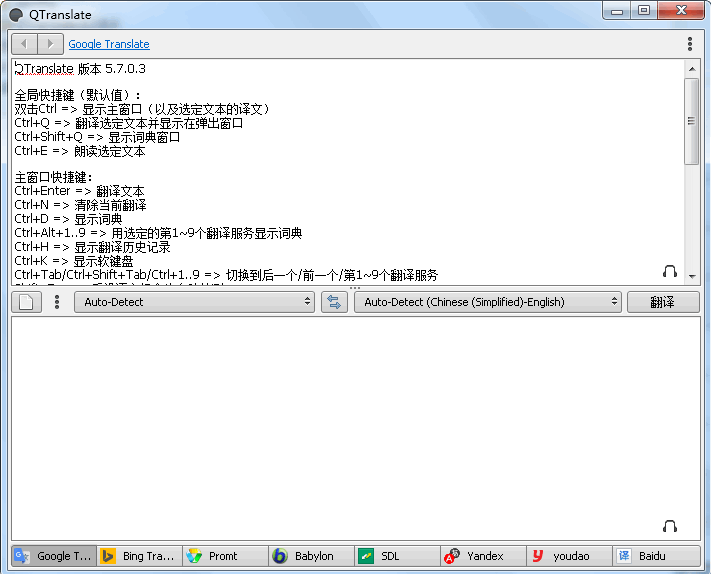Screen dimensions: 711x574
Task: Switch to the SDL service tab
Action: pos(397,556)
